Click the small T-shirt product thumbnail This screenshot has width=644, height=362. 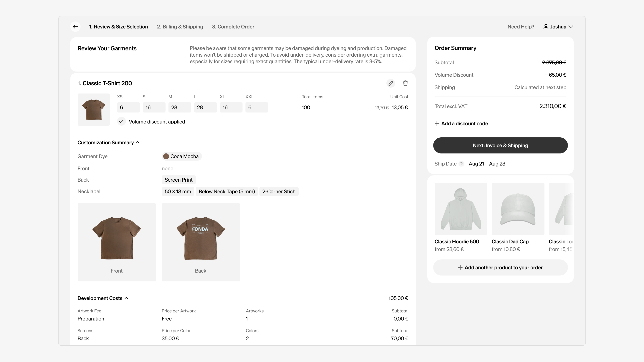pyautogui.click(x=94, y=109)
